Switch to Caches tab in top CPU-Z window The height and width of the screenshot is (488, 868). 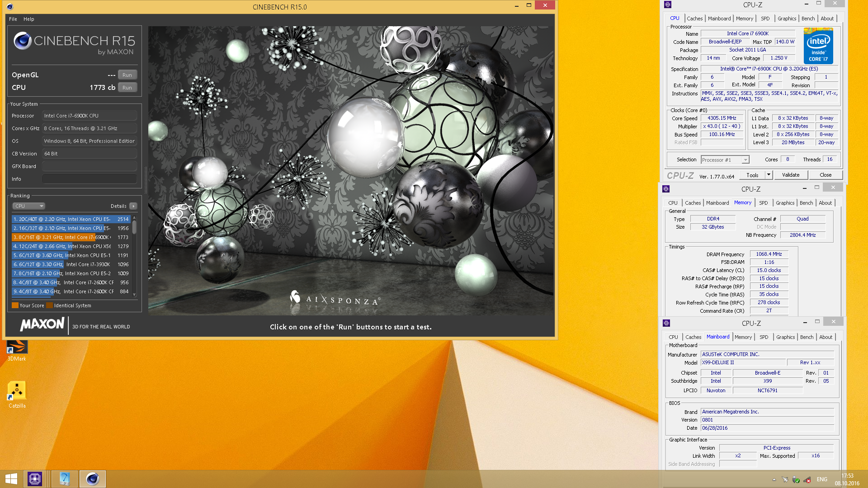pyautogui.click(x=694, y=19)
